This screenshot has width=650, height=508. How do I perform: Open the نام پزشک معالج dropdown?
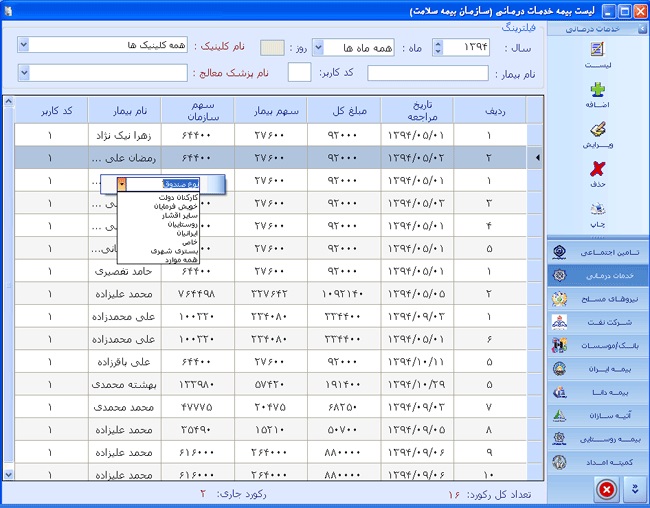click(24, 73)
